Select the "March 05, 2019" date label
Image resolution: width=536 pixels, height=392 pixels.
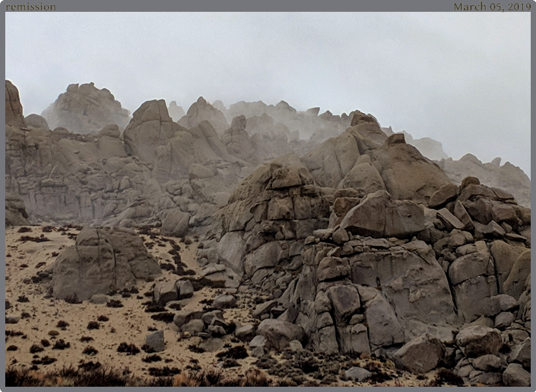[x=491, y=7]
